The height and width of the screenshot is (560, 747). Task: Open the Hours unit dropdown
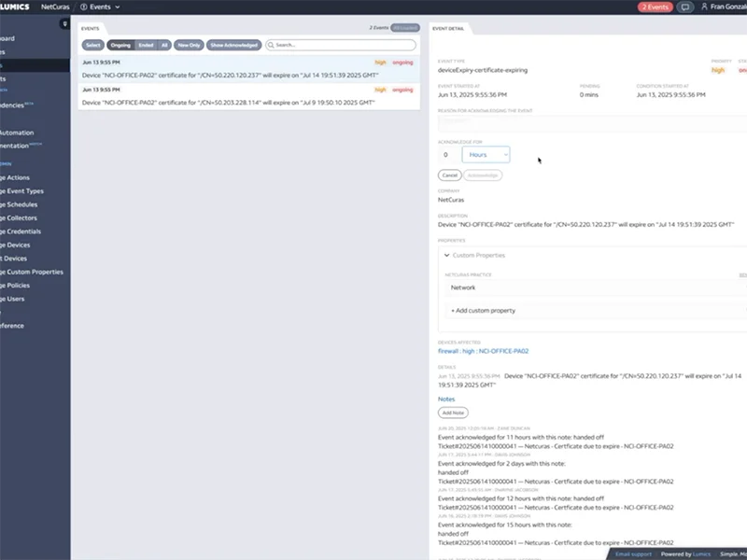click(486, 155)
